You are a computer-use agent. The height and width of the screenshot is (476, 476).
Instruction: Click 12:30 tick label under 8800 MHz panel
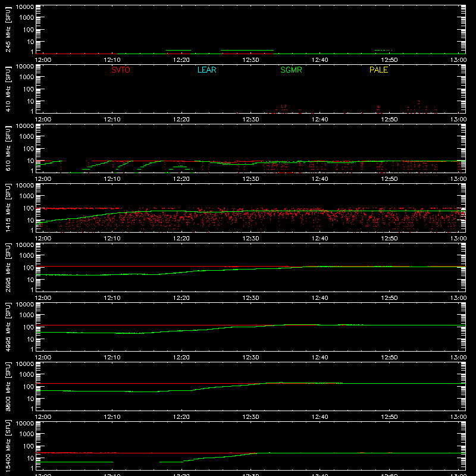[x=250, y=417]
